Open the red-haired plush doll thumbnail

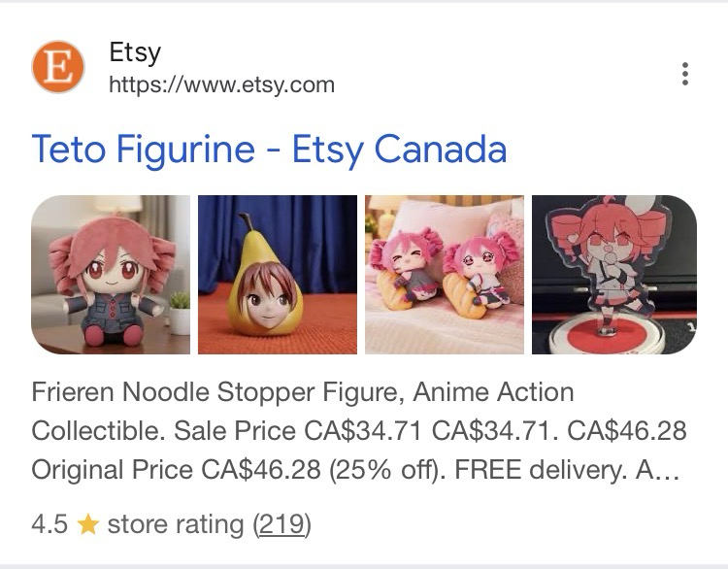coord(111,275)
